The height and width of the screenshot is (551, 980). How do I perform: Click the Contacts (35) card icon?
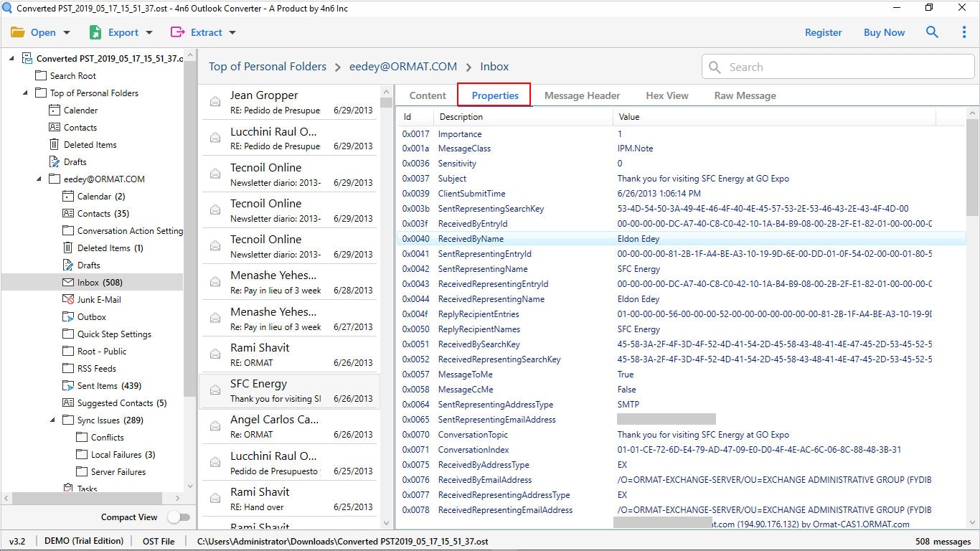68,214
